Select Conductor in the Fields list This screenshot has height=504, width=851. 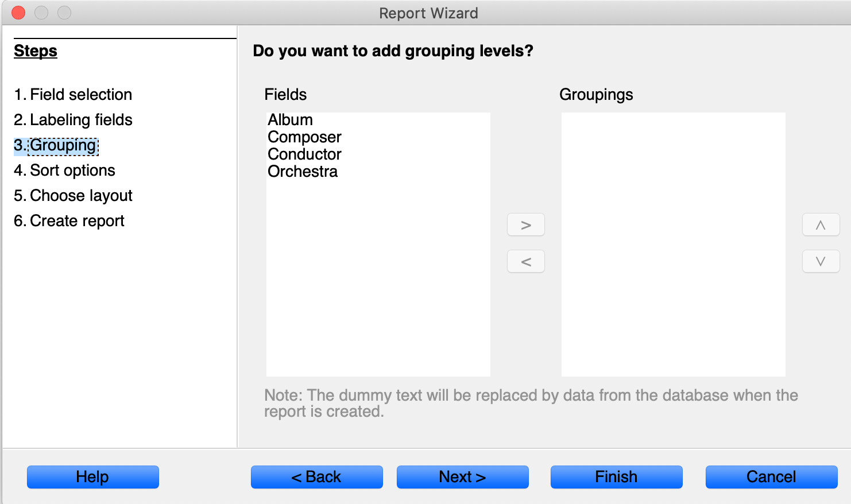(304, 154)
